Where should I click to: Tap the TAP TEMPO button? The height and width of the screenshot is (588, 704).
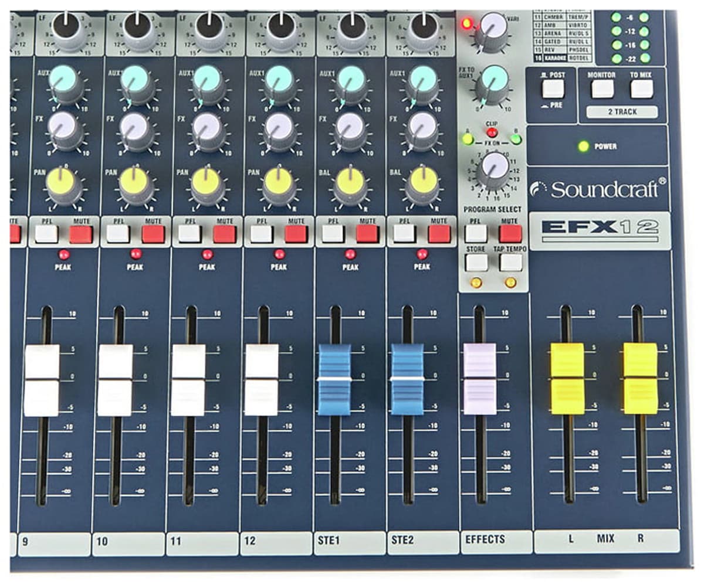511,262
